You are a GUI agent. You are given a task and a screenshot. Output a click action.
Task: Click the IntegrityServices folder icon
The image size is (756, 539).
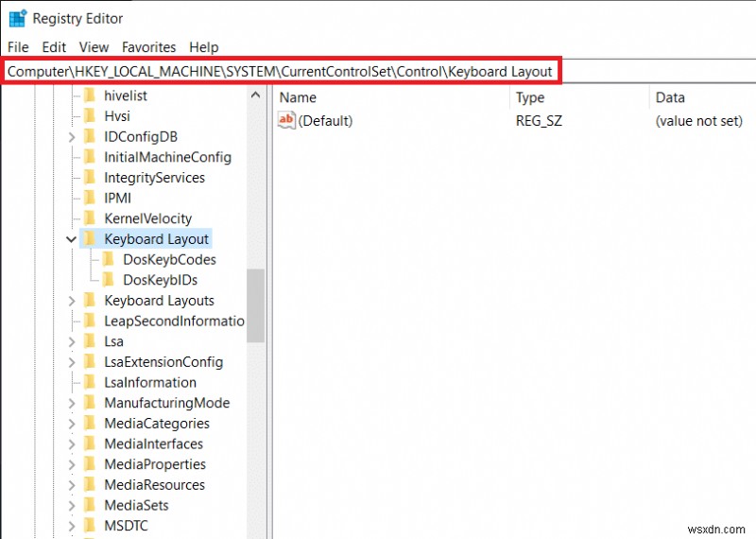(x=90, y=178)
